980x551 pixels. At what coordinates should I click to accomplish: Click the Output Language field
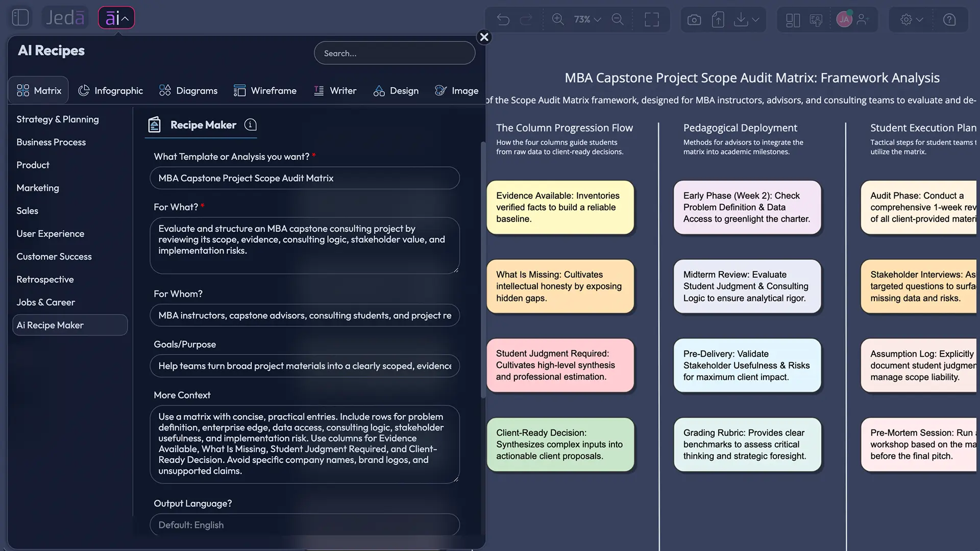pos(305,524)
